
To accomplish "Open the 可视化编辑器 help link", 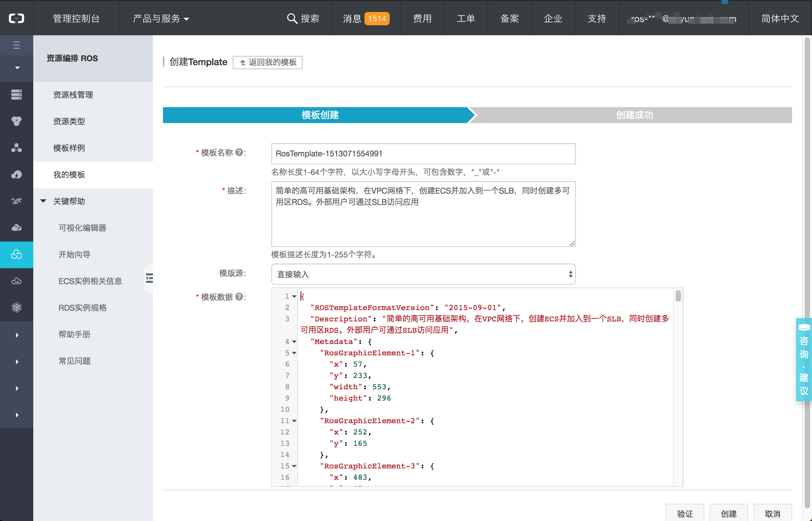I will [82, 228].
